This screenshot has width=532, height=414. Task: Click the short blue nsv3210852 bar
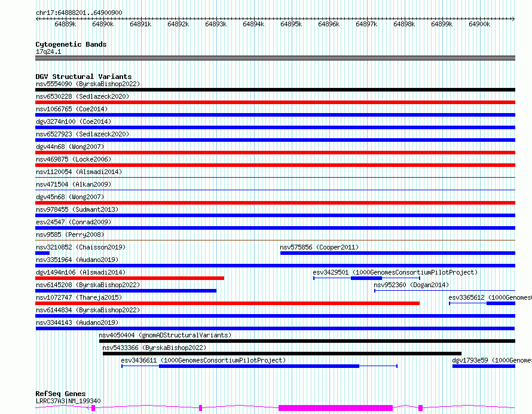click(x=42, y=253)
